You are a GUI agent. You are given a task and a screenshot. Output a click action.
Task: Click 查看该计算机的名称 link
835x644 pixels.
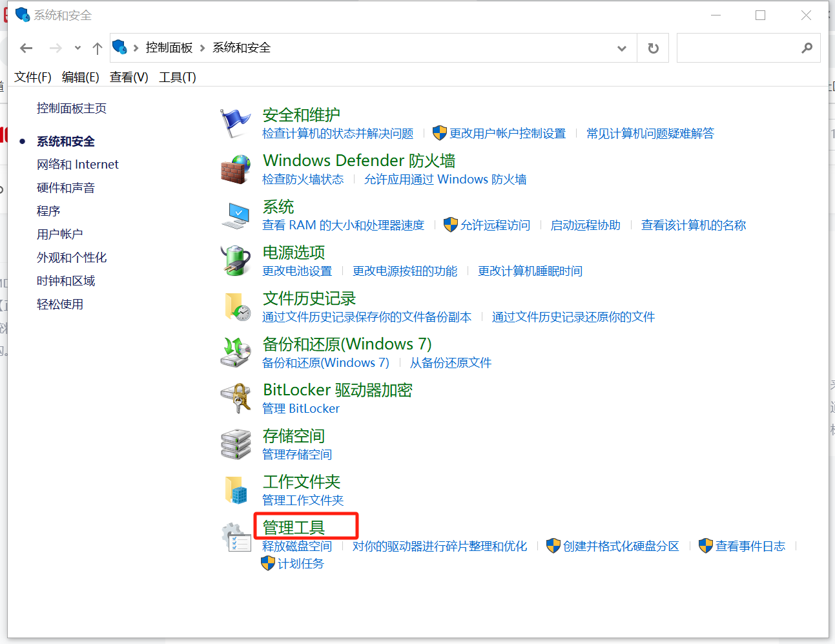point(694,225)
